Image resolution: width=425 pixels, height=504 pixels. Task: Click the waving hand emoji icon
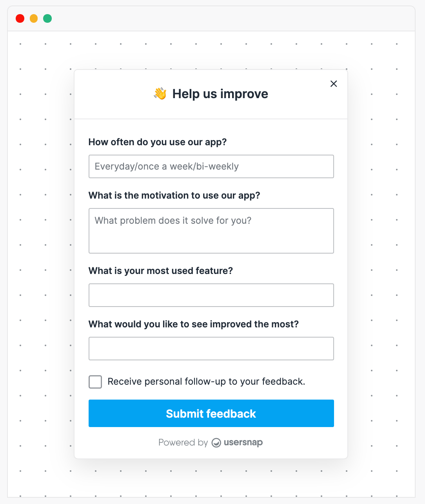[160, 94]
